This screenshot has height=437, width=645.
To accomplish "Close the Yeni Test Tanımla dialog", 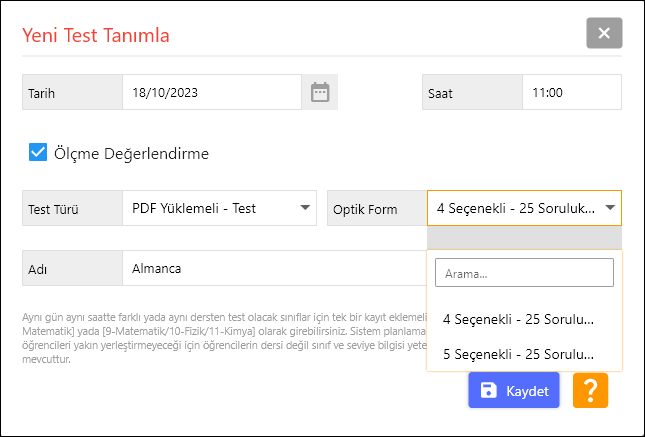I will tap(604, 33).
